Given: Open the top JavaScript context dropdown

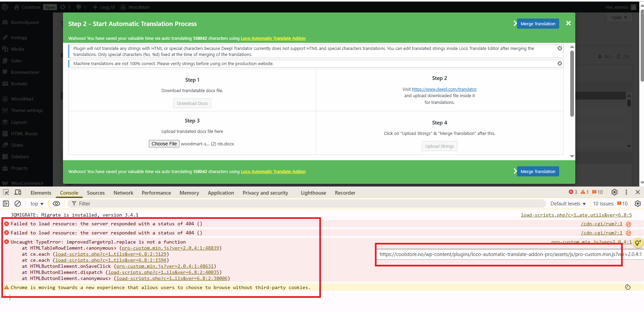Looking at the screenshot, I should [37, 204].
